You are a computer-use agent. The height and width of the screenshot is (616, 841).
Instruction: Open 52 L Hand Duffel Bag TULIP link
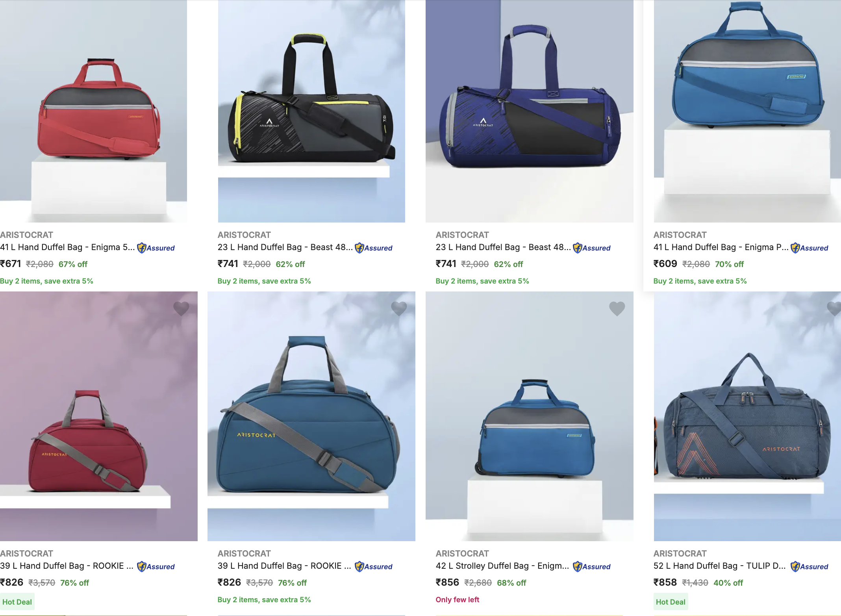pos(720,566)
